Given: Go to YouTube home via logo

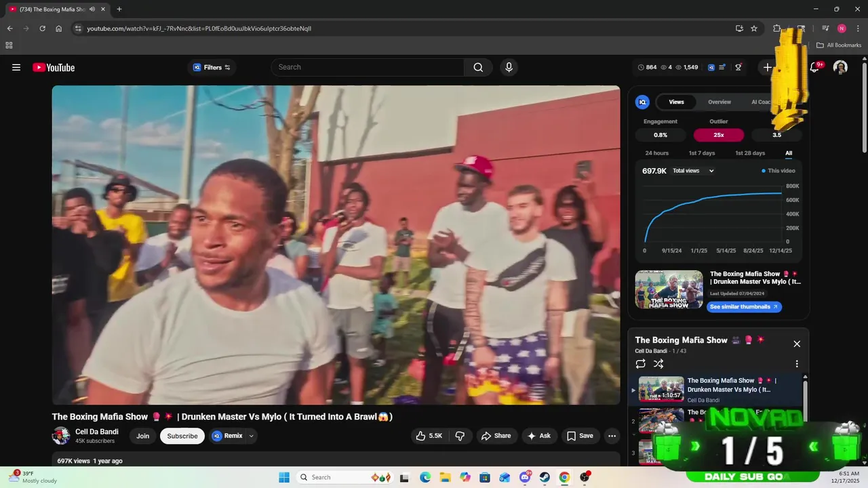Looking at the screenshot, I should (54, 67).
